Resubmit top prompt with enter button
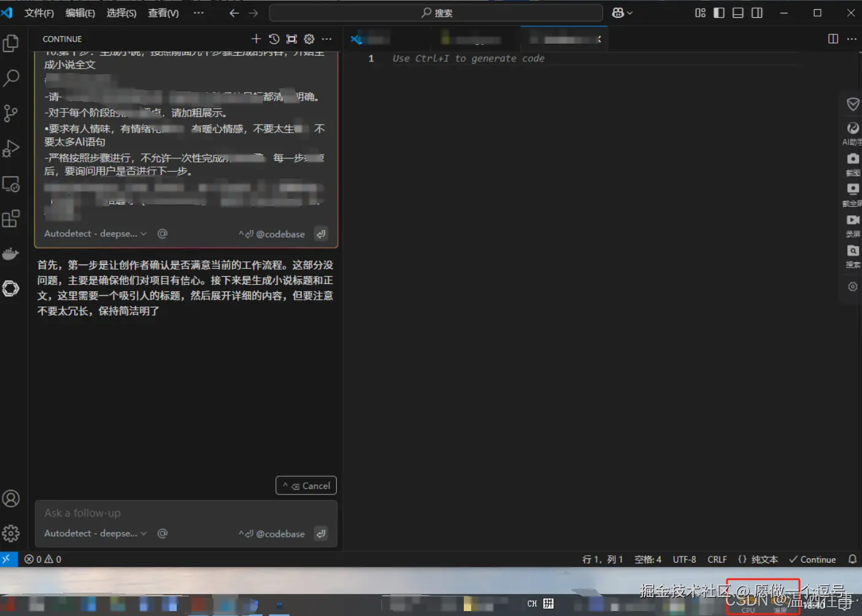Screen dimensions: 862x616 click(x=321, y=234)
